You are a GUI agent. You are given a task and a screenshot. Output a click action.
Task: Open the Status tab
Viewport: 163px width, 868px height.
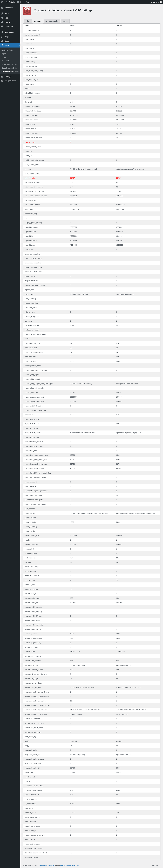pos(65,21)
